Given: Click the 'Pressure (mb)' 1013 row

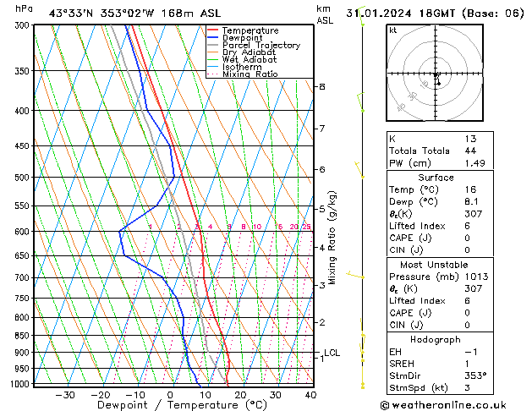Looking at the screenshot, I should click(440, 277).
